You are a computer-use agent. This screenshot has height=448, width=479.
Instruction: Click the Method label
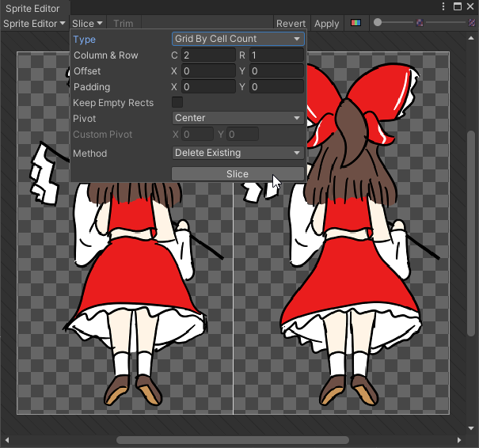click(x=90, y=154)
